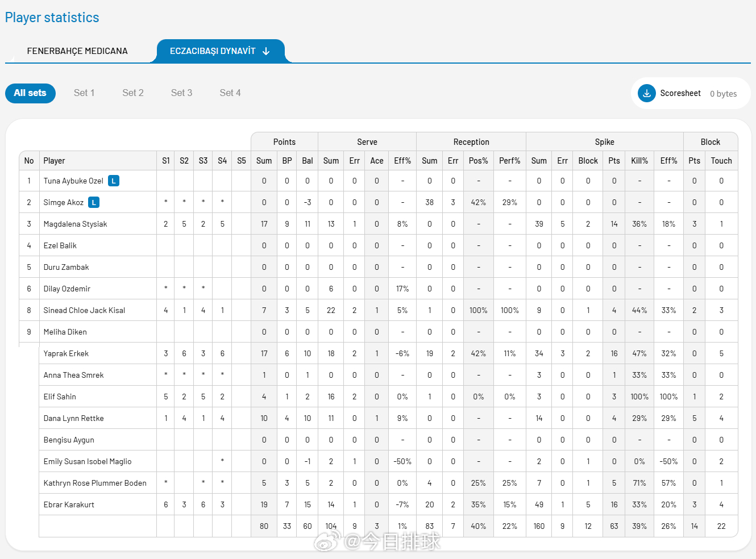
Task: Click the 0 bytes file size text
Action: pyautogui.click(x=723, y=94)
